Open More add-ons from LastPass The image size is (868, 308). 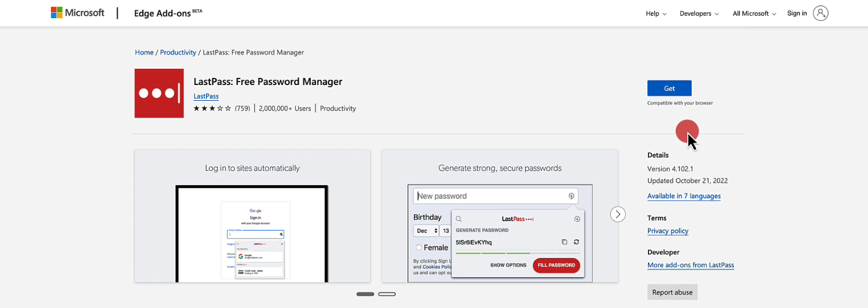tap(690, 265)
